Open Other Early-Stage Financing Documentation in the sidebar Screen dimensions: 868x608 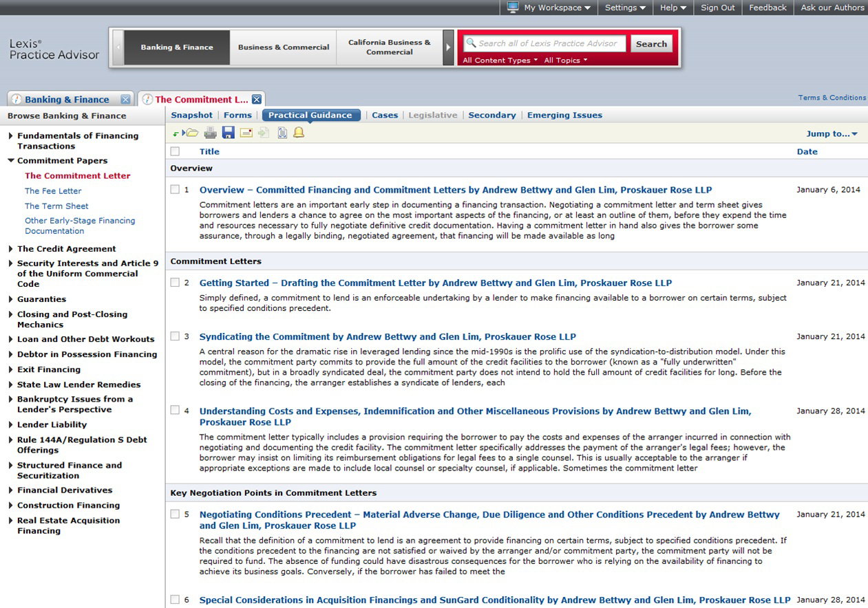pyautogui.click(x=80, y=226)
